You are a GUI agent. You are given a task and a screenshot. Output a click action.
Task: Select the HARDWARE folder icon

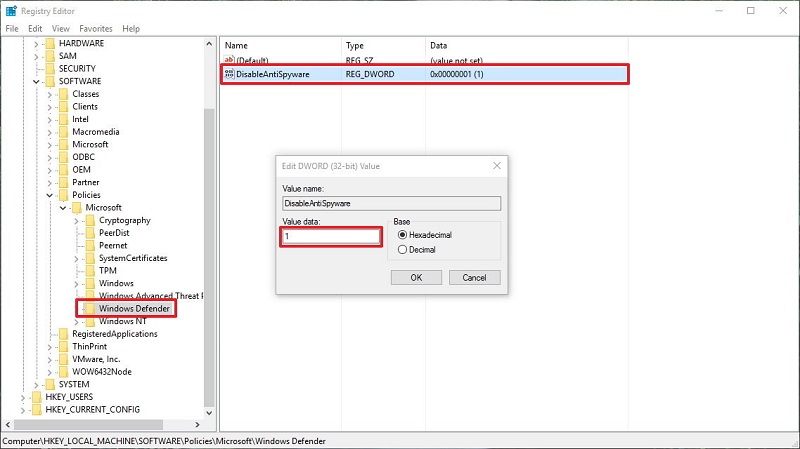pyautogui.click(x=50, y=43)
